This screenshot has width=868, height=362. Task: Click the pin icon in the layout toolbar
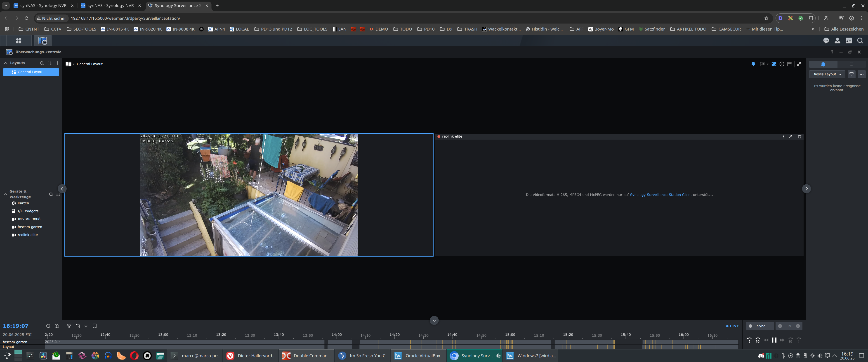coord(753,64)
